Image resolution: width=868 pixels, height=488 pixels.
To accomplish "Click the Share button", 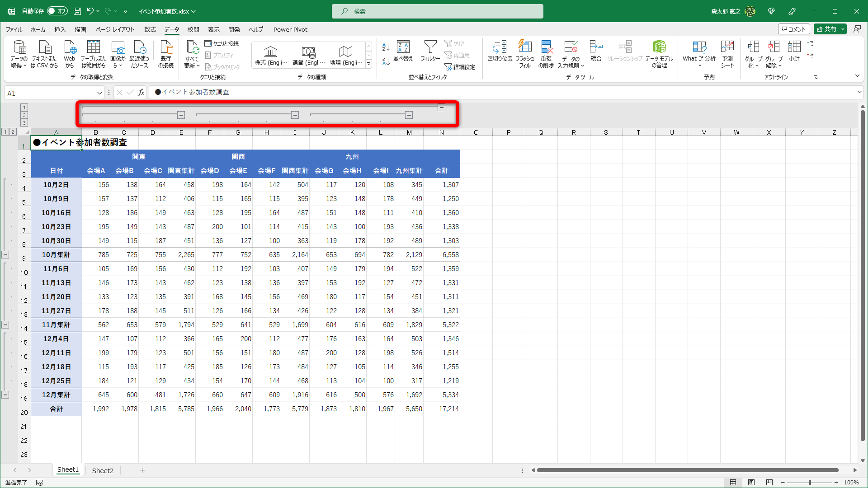I will [826, 29].
